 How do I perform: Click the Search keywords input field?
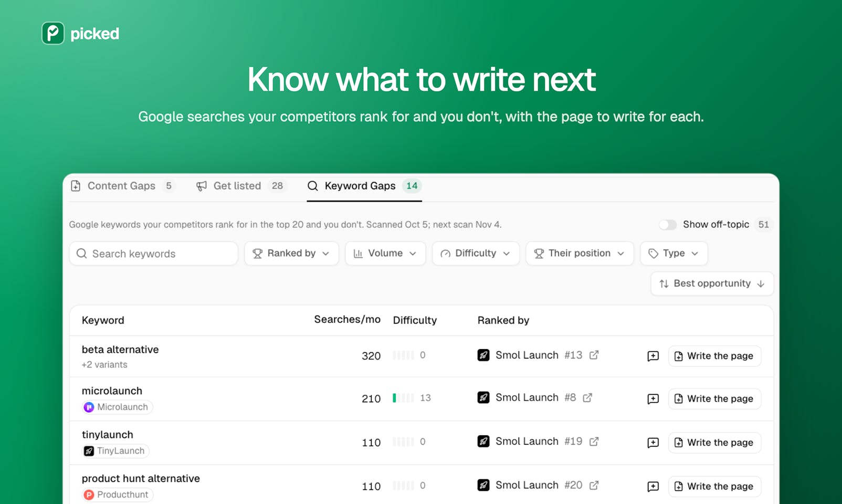point(153,254)
